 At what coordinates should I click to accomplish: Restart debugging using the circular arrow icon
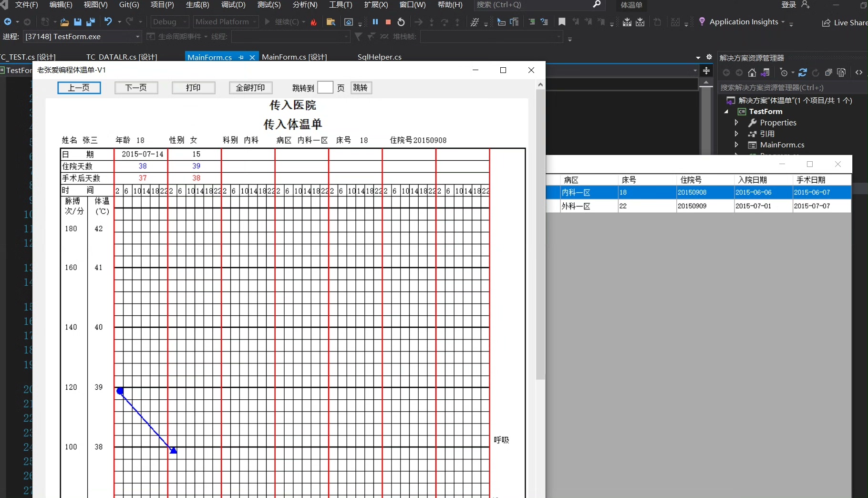pos(401,22)
